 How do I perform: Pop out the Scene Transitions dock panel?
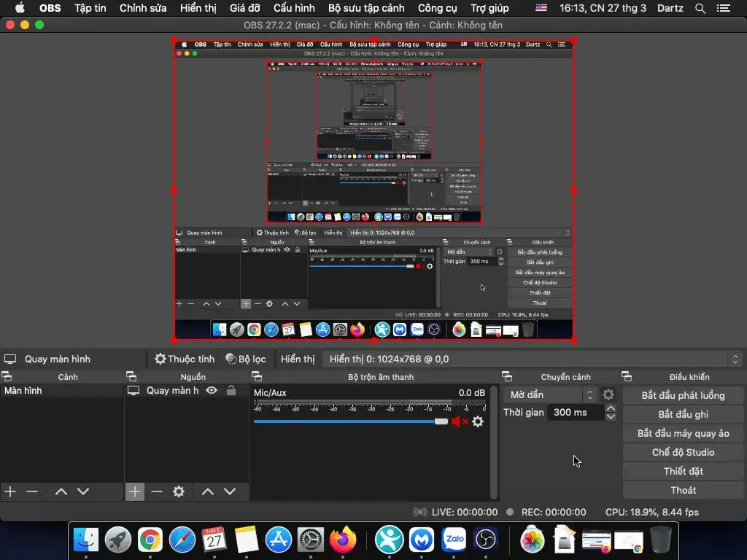[x=507, y=377]
